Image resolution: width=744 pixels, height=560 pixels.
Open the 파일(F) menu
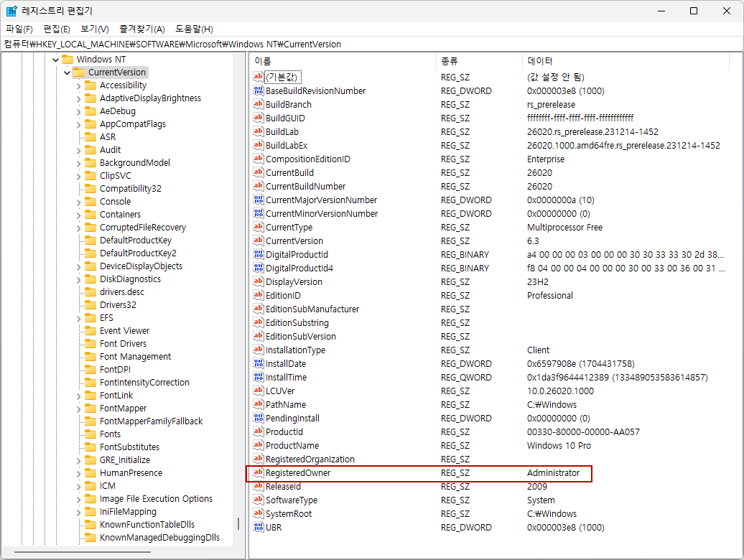[19, 29]
